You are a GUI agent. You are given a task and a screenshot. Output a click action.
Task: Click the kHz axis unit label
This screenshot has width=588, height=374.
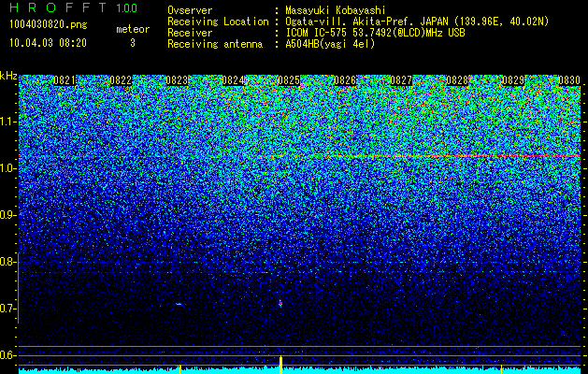coord(8,76)
